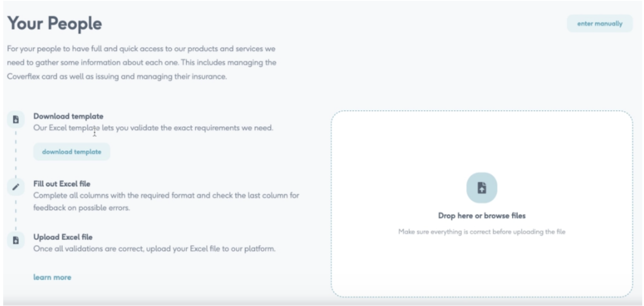Click the intro paragraph mentioning the Coverflex card

pos(142,62)
